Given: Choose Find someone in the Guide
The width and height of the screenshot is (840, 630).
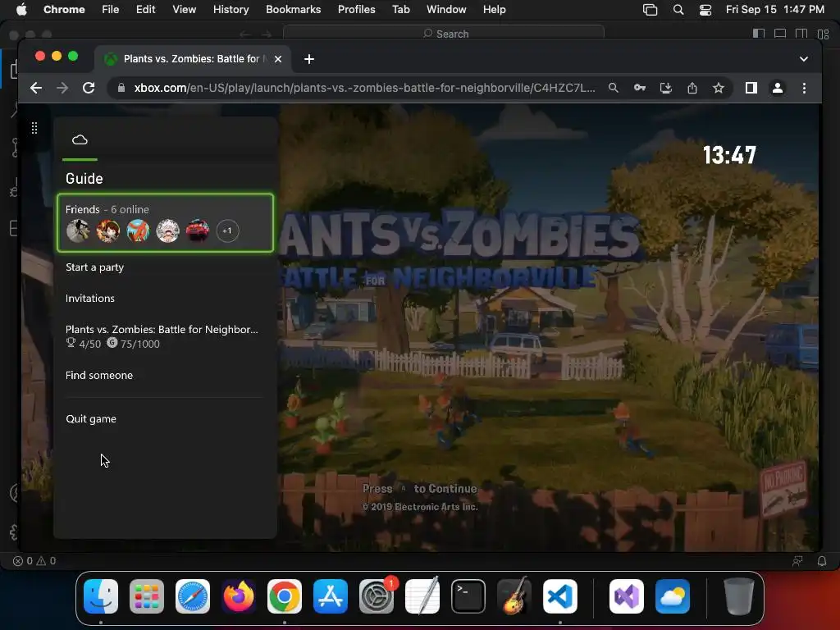Looking at the screenshot, I should pos(99,376).
